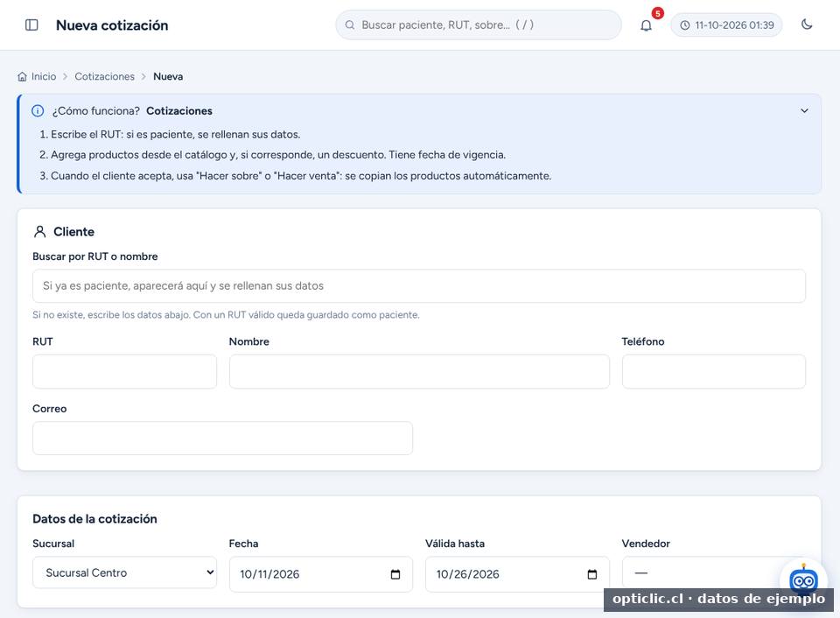Screen dimensions: 840x618
Task: Open the Fecha calendar picker icon
Action: pos(395,574)
